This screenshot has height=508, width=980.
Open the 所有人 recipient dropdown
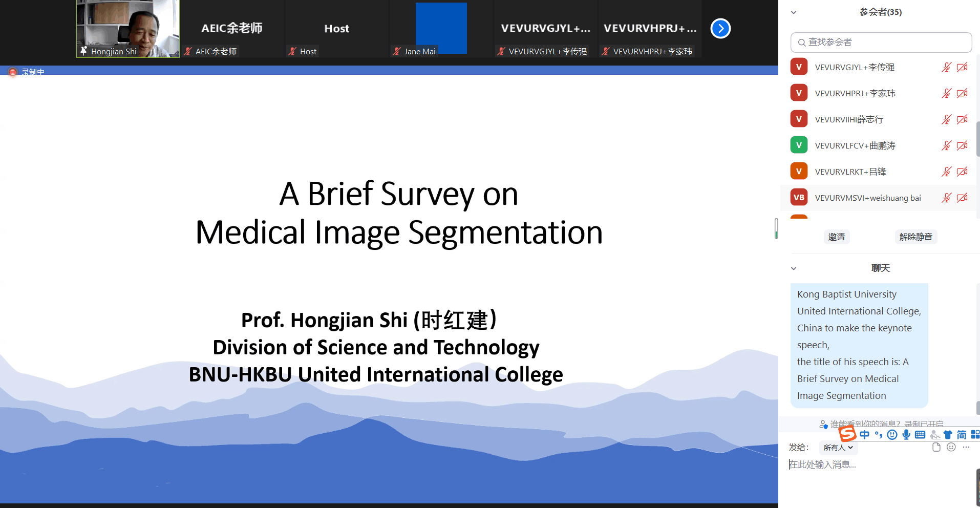838,448
